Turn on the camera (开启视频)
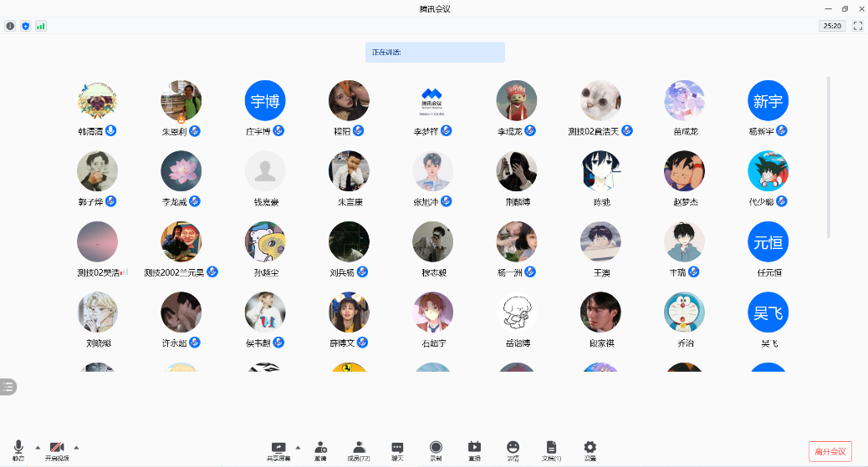Viewport: 868px width, 467px height. click(x=57, y=451)
